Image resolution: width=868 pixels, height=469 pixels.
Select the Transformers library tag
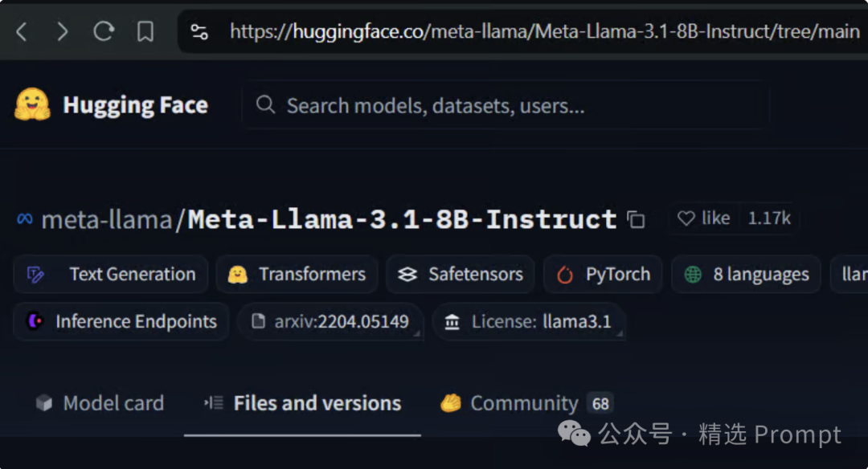click(x=297, y=275)
